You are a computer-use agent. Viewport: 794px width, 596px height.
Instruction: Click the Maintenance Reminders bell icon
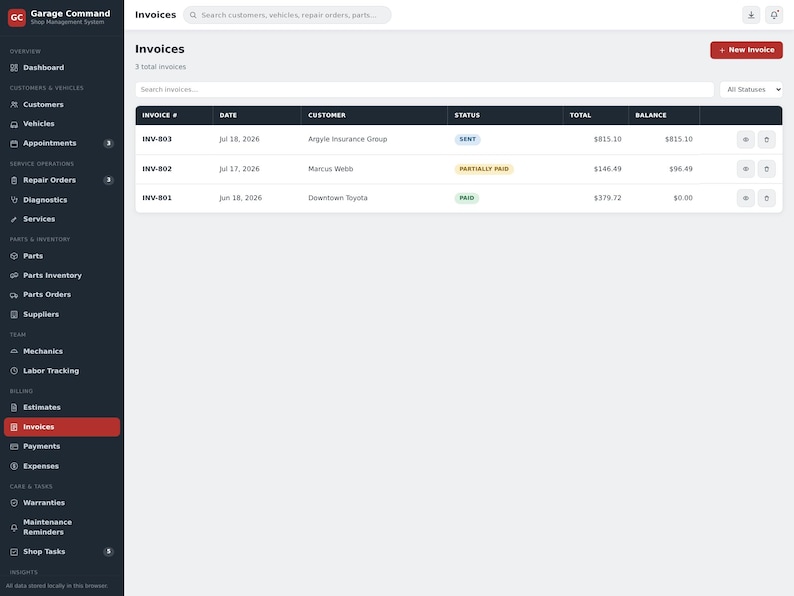[14, 528]
